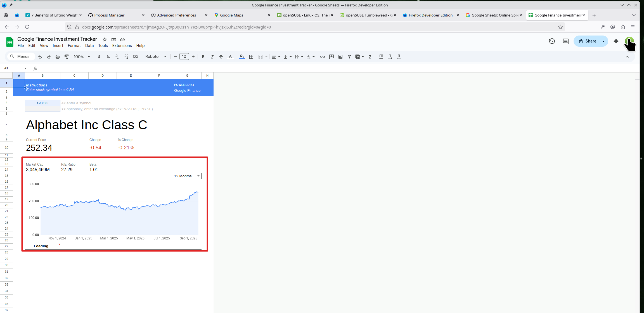Follow the Google Finance link
644x313 pixels.
[x=187, y=91]
